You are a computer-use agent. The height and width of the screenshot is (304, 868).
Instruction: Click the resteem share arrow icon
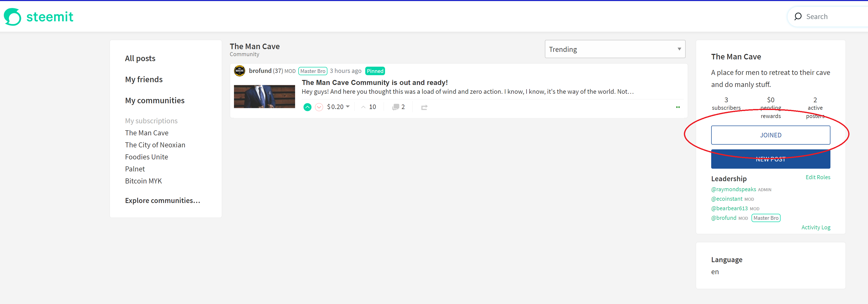click(424, 107)
